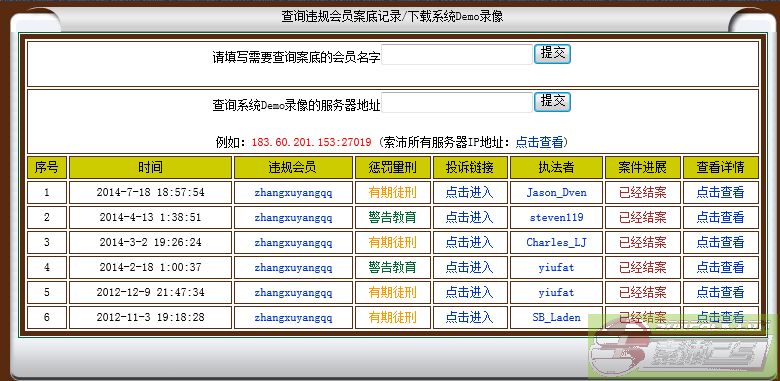View details 点击查看 for row 3
Screen dimensions: 780x381
point(720,243)
